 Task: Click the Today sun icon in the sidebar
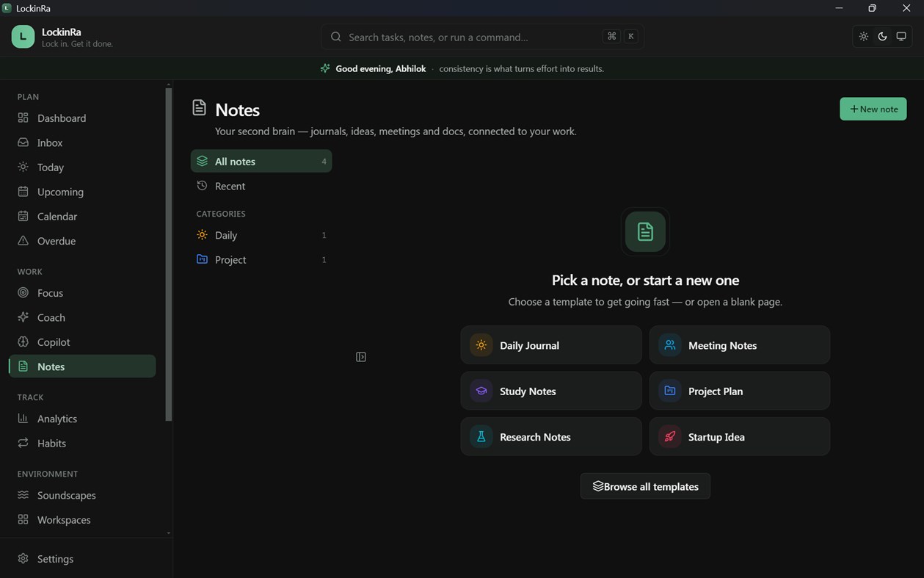point(23,167)
